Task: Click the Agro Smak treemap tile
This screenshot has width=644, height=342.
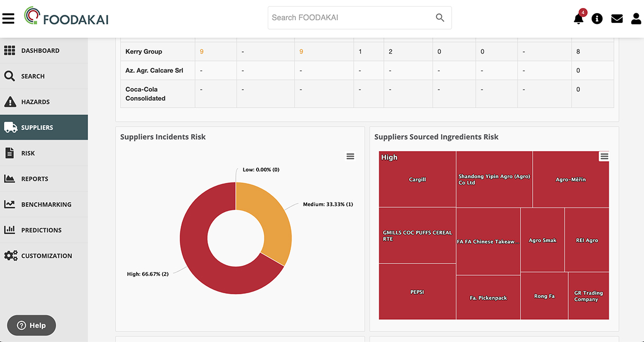Action: (x=543, y=240)
